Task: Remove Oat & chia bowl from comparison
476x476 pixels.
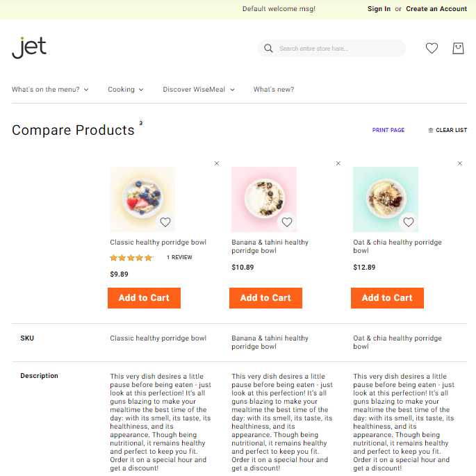Action: coord(460,163)
